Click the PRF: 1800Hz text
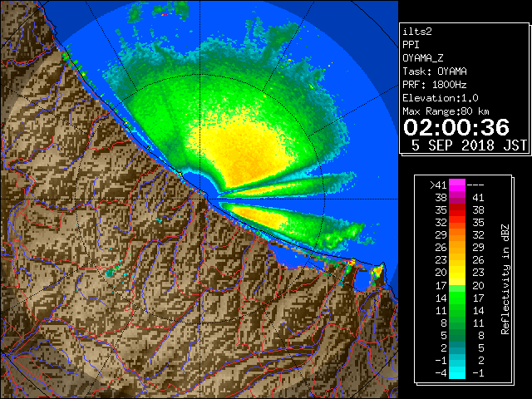The image size is (532, 399). 435,85
